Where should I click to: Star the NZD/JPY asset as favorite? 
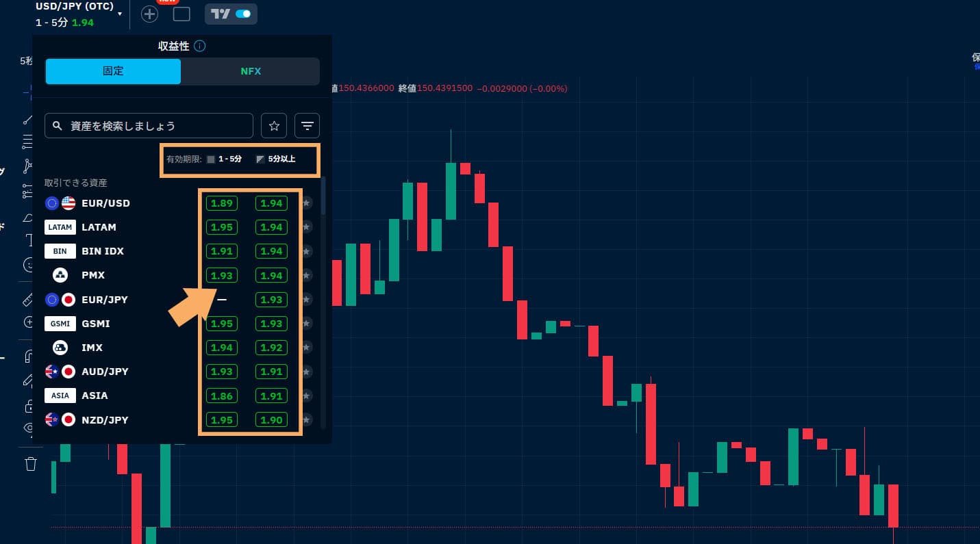[x=307, y=419]
